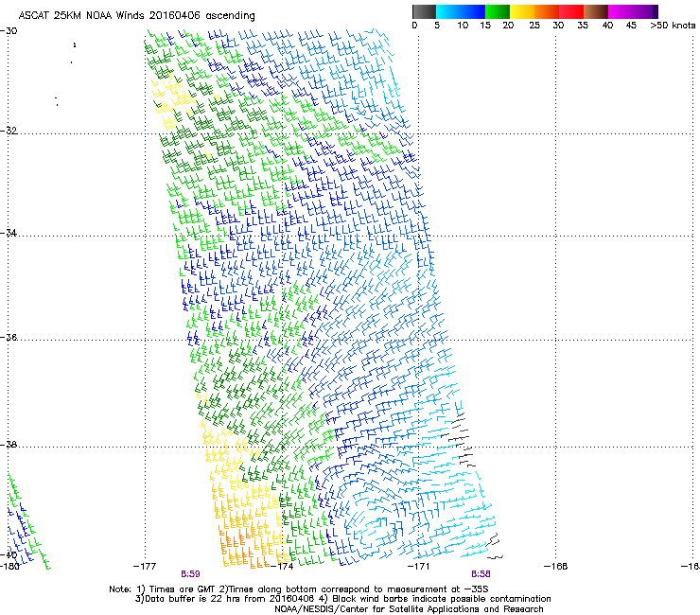
Task: Click the legend tick label 40
Action: tap(607, 26)
